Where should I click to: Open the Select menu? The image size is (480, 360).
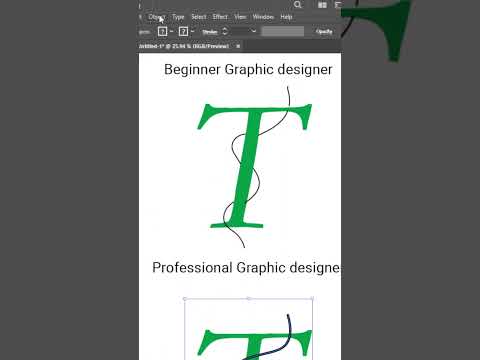tap(199, 17)
